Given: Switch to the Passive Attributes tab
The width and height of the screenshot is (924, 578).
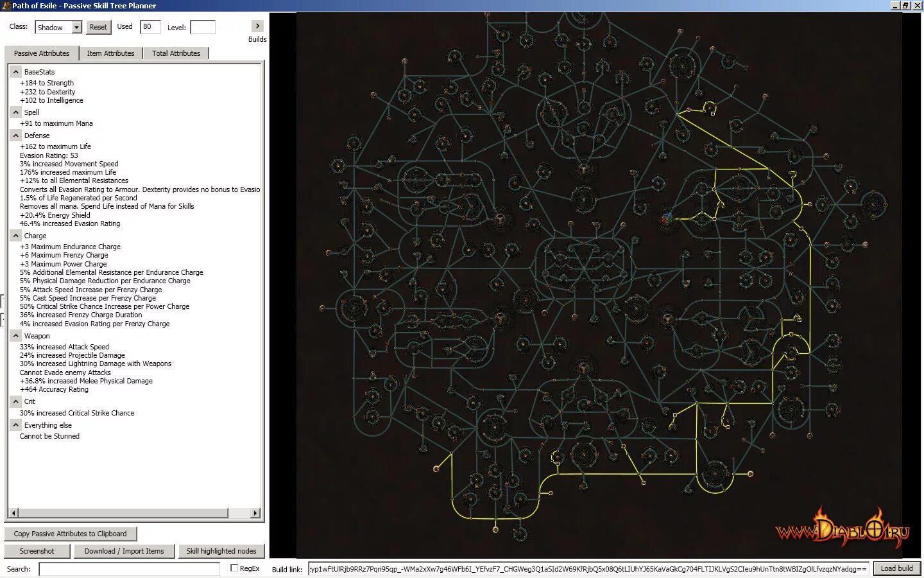Looking at the screenshot, I should [x=42, y=53].
